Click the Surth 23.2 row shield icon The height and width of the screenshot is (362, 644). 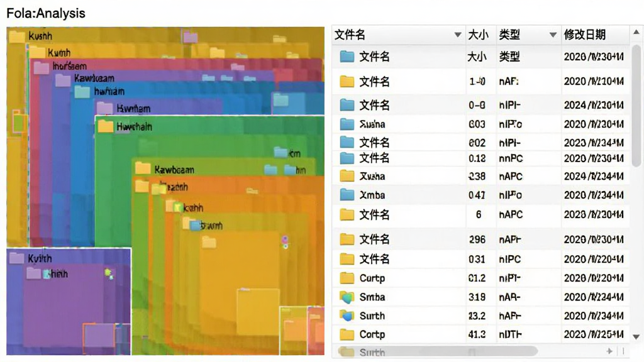tap(347, 315)
